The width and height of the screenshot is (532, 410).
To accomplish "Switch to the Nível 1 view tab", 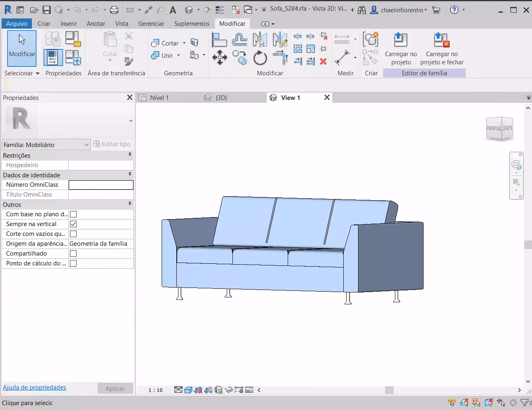I will click(x=159, y=97).
